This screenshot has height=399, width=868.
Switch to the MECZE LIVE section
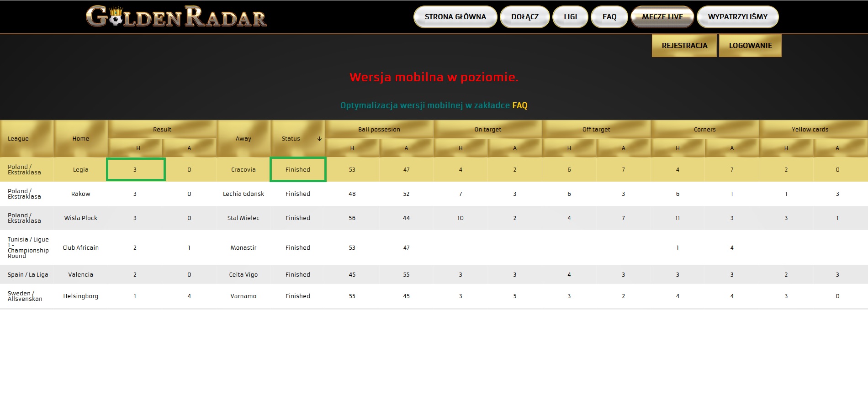click(662, 17)
